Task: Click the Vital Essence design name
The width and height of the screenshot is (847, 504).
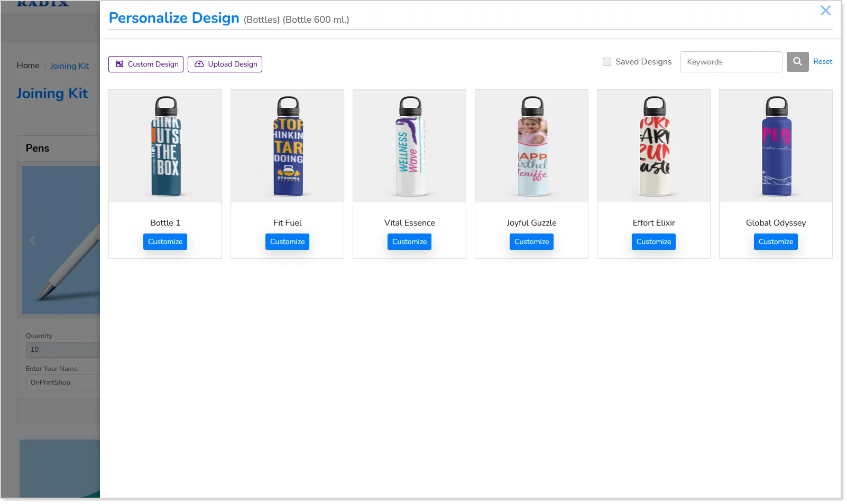Action: (x=409, y=223)
